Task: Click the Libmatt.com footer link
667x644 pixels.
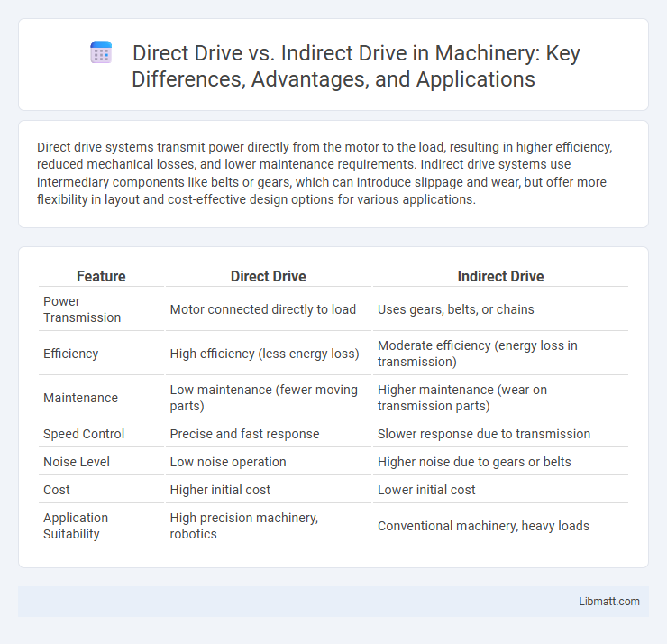Action: pyautogui.click(x=608, y=601)
